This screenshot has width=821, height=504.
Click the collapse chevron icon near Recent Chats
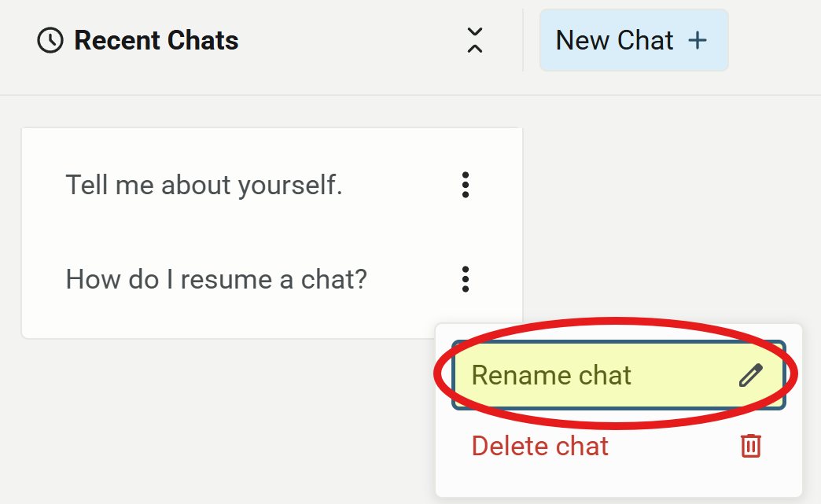click(475, 40)
